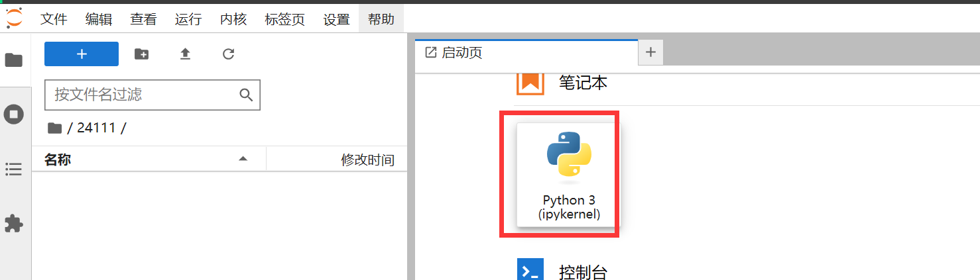The width and height of the screenshot is (980, 280).
Task: Sort files by 修改时间 column header
Action: pos(367,160)
